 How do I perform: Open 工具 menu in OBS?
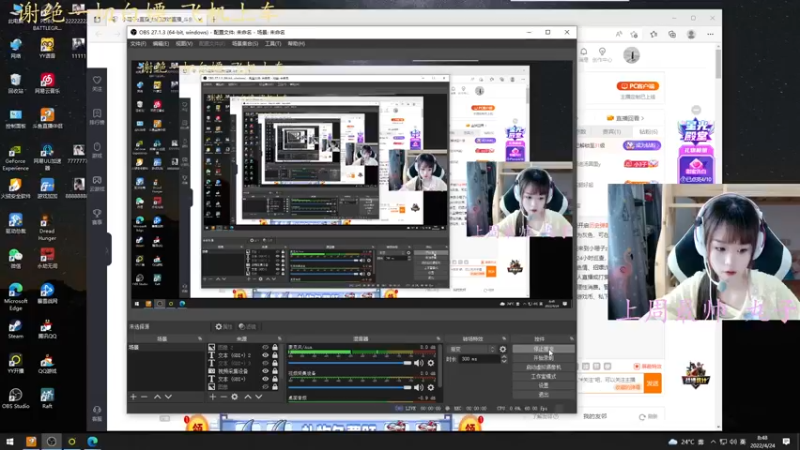[273, 44]
